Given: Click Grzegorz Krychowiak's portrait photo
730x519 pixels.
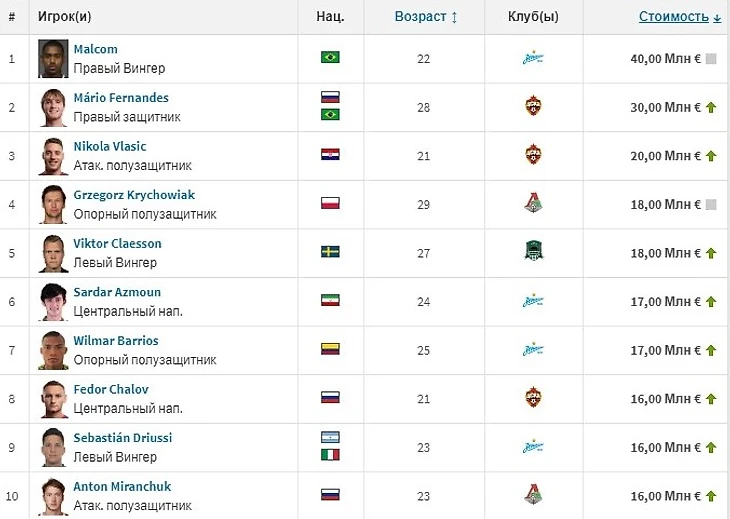Looking at the screenshot, I should (53, 204).
